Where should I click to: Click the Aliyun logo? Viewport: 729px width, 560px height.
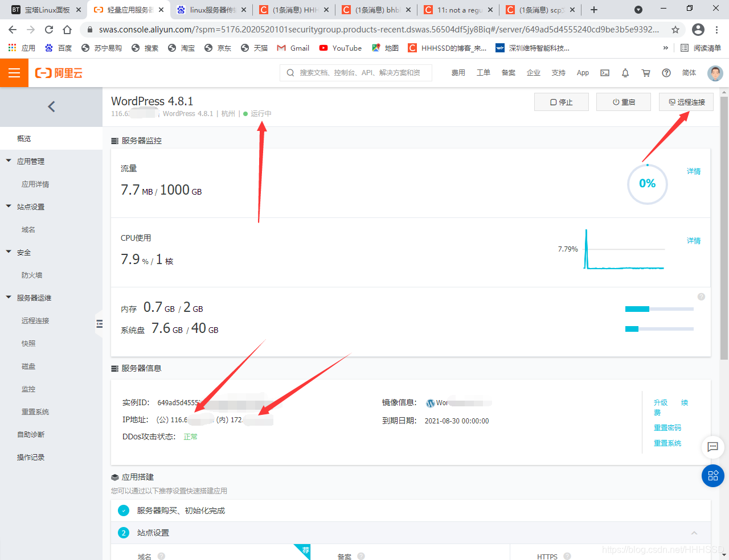(x=59, y=73)
